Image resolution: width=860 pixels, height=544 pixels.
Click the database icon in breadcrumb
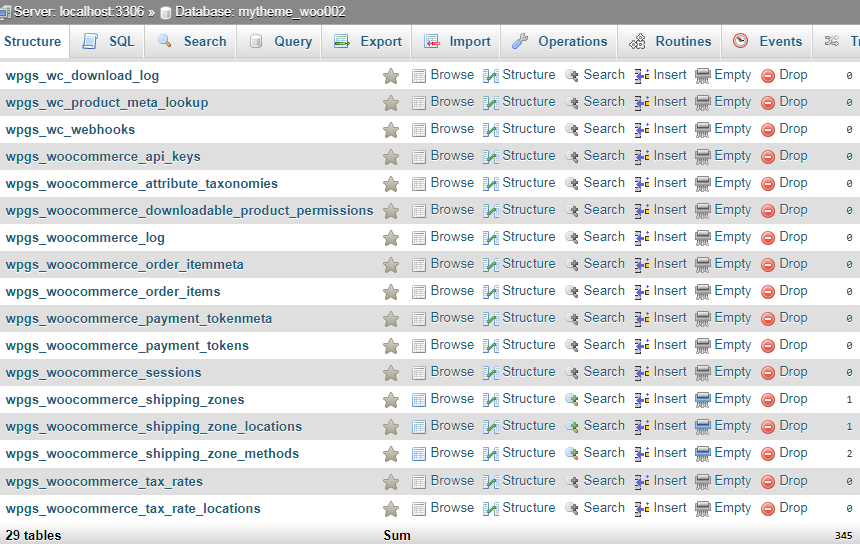coord(166,13)
